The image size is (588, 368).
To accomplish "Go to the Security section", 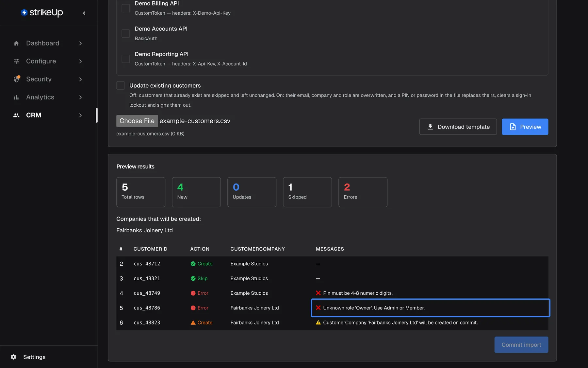I will pyautogui.click(x=48, y=79).
